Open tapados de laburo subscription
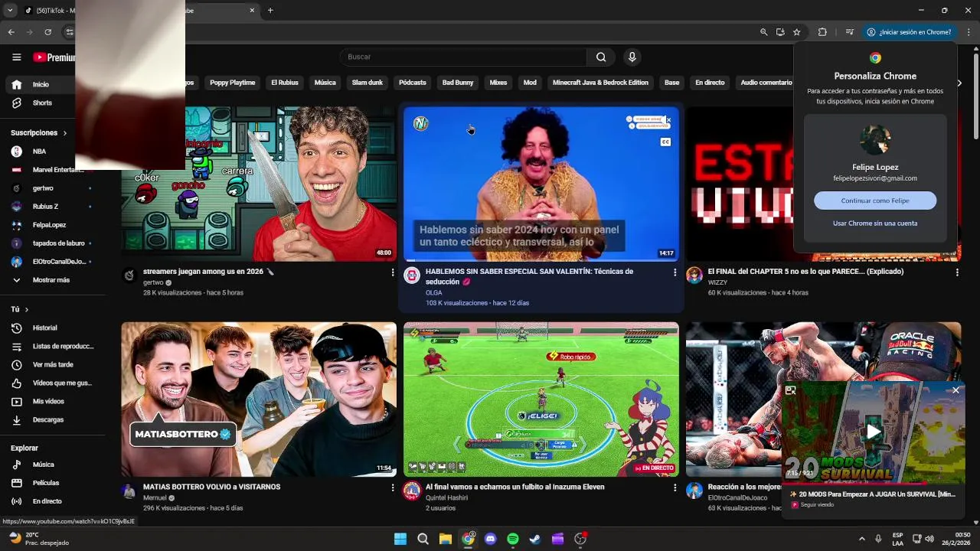The image size is (980, 551). point(52,243)
